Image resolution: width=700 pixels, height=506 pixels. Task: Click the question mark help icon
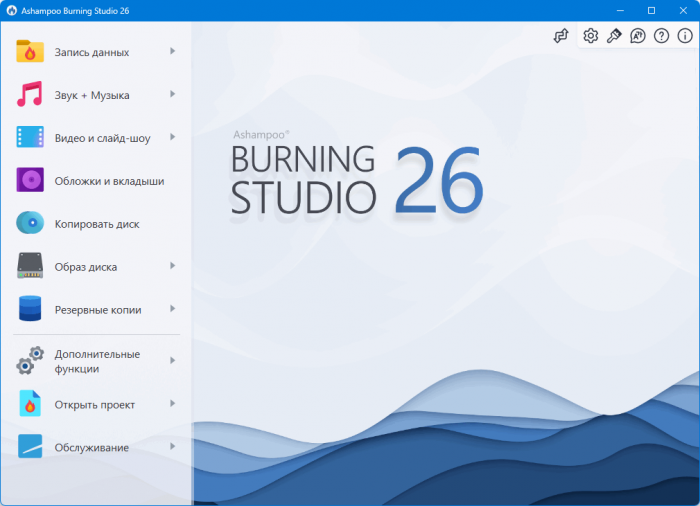[x=661, y=36]
